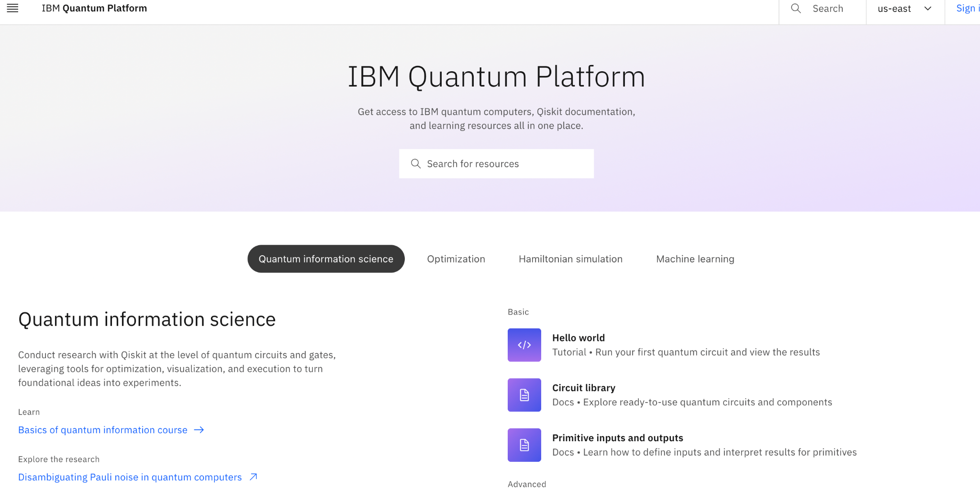
Task: Click the header search magnifier icon
Action: coord(796,9)
